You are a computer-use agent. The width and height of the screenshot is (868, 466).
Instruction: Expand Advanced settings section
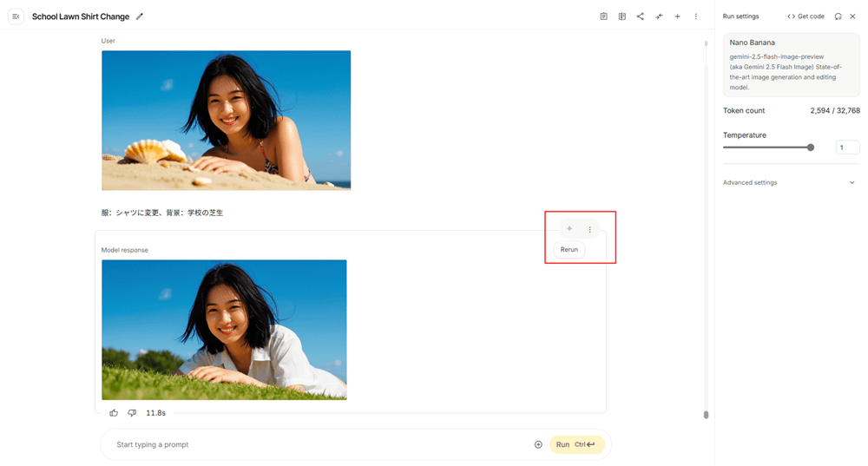pyautogui.click(x=789, y=183)
